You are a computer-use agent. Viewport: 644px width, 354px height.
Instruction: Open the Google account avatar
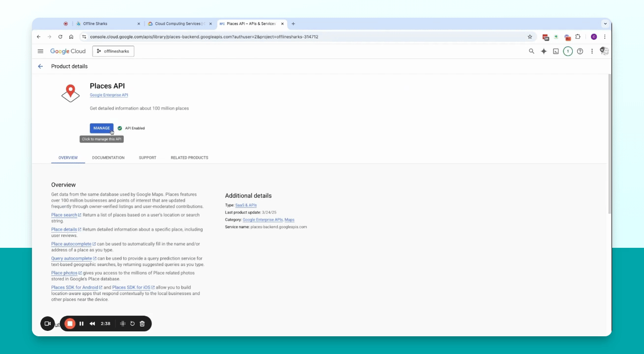(604, 51)
